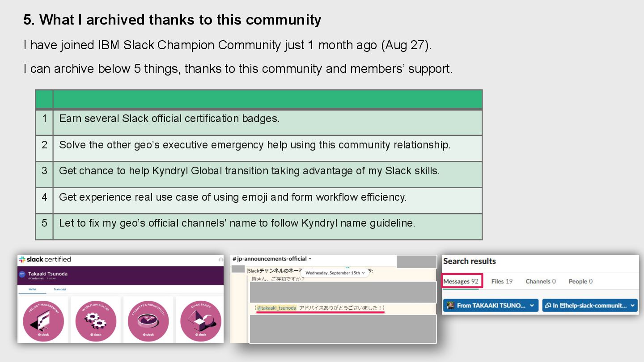This screenshot has width=644, height=362.
Task: Open the Workflow Builder badge
Action: (96, 321)
